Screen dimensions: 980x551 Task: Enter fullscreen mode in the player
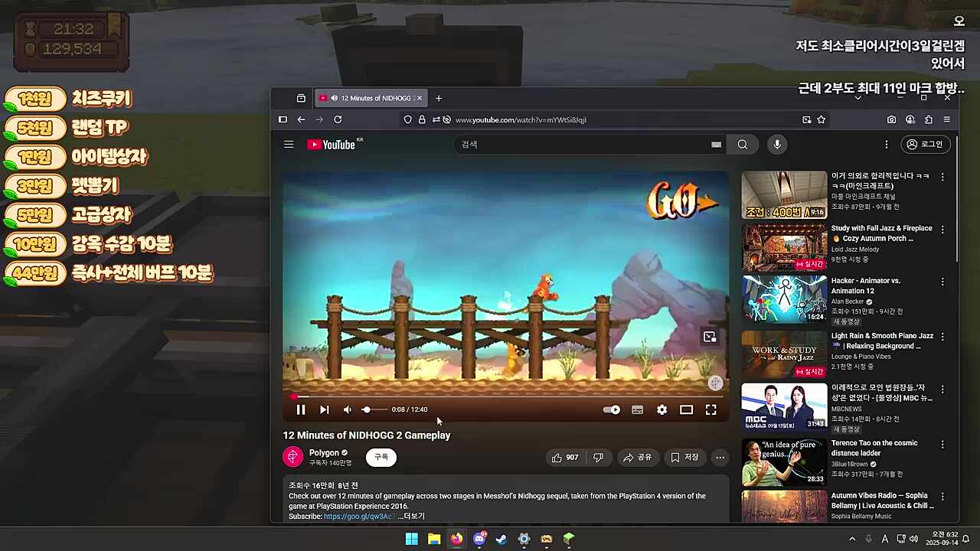tap(710, 409)
